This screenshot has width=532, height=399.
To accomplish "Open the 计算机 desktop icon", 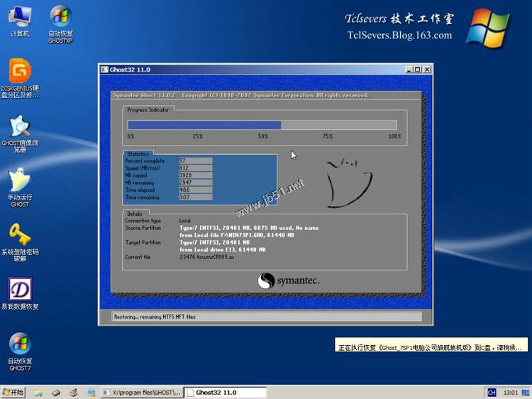I will pyautogui.click(x=20, y=22).
